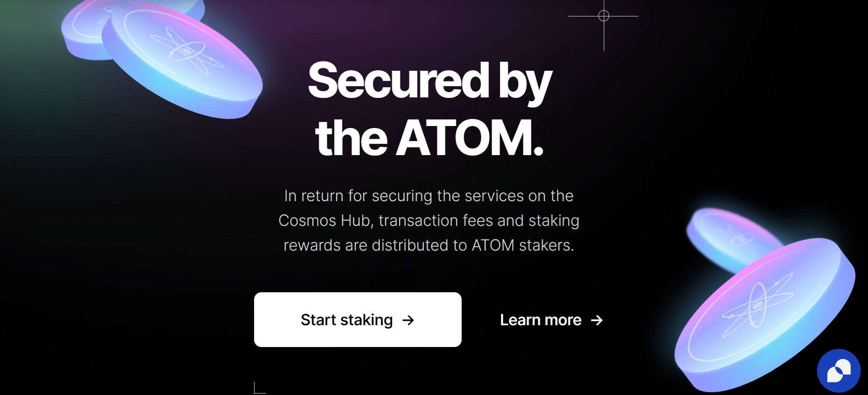
Task: Click the dark background between the two hero buttons
Action: click(x=482, y=320)
